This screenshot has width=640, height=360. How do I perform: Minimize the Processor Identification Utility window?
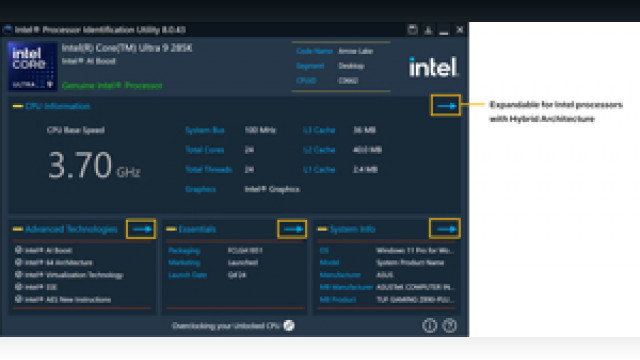pyautogui.click(x=444, y=32)
